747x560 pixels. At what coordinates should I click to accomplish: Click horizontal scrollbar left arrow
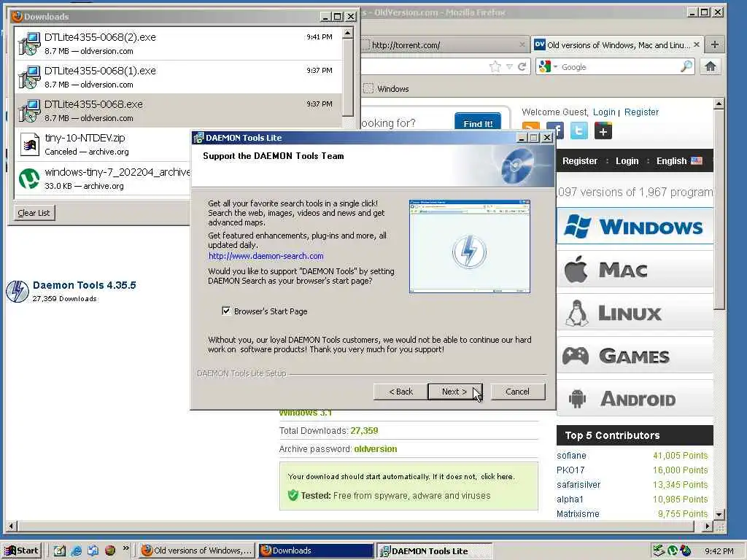pyautogui.click(x=12, y=526)
